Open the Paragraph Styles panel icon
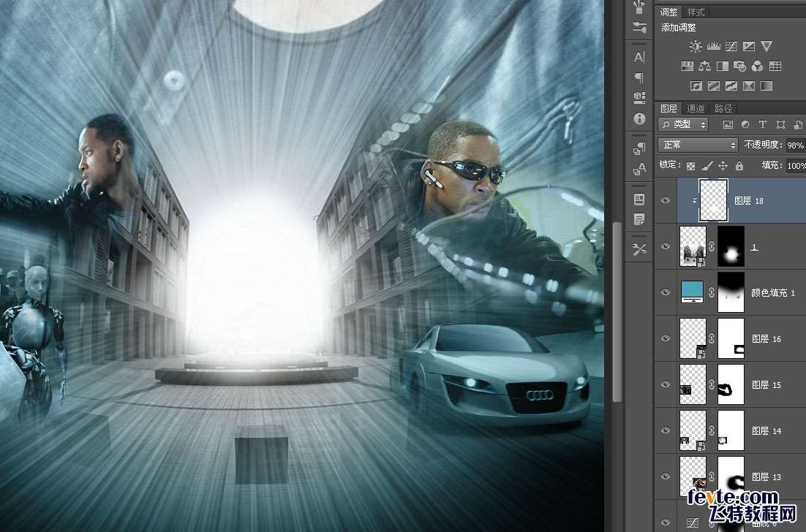The image size is (806, 532). click(x=639, y=148)
